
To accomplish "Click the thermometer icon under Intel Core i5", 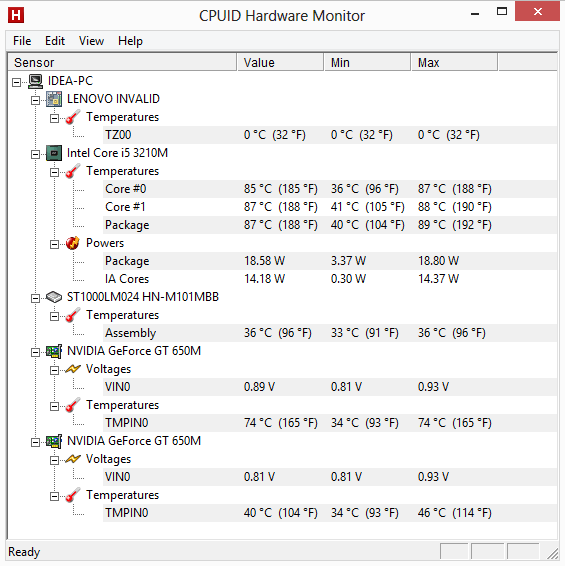I will pyautogui.click(x=73, y=171).
